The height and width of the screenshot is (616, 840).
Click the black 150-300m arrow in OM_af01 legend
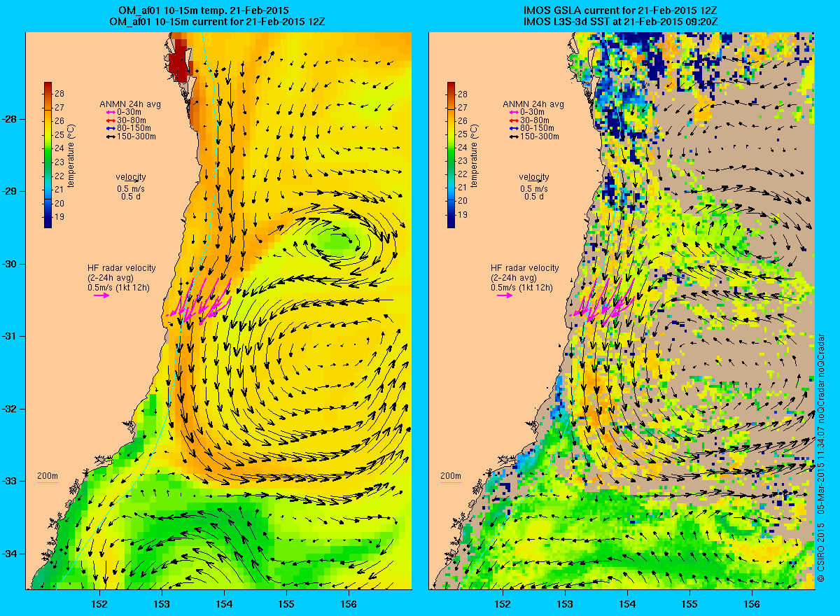tap(111, 136)
